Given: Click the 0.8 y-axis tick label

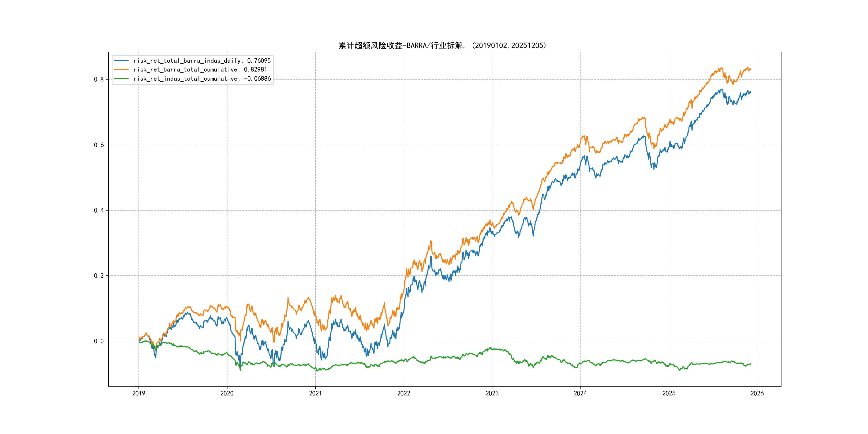Looking at the screenshot, I should coord(99,80).
